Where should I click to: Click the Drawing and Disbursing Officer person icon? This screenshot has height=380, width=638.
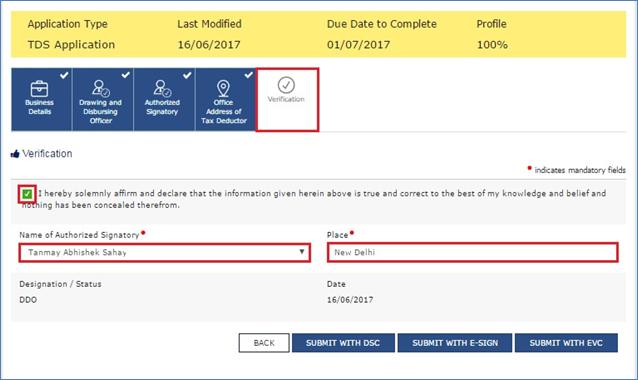click(x=101, y=88)
